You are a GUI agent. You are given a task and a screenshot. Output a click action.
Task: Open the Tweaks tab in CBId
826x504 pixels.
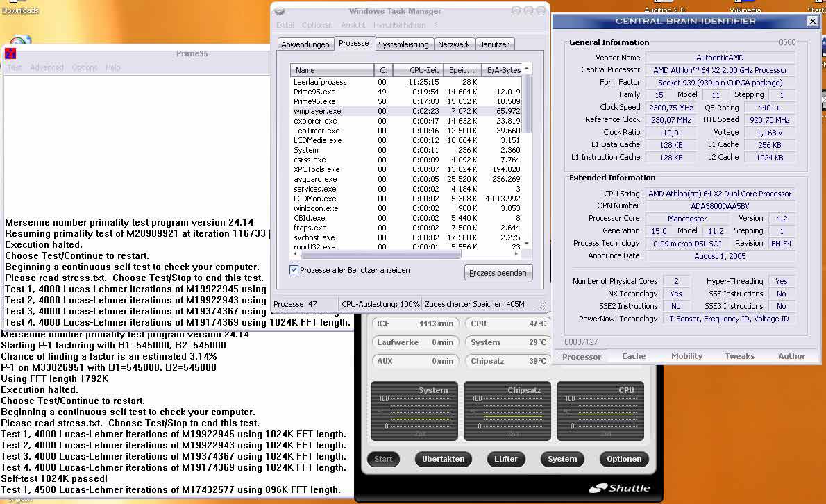click(x=740, y=357)
